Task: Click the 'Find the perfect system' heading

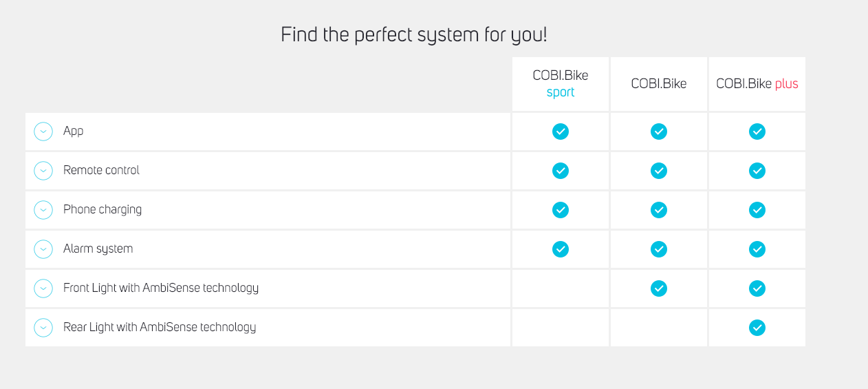Action: (x=414, y=34)
